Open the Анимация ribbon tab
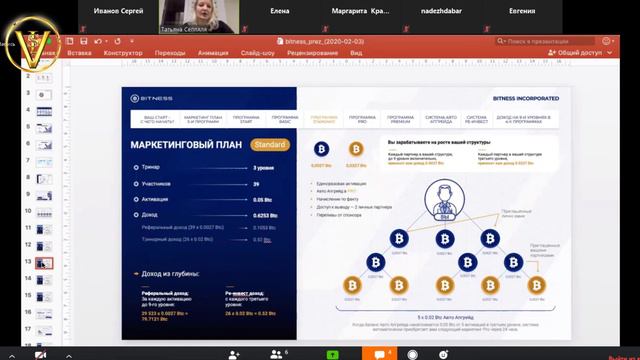The height and width of the screenshot is (360, 640). coord(213,53)
